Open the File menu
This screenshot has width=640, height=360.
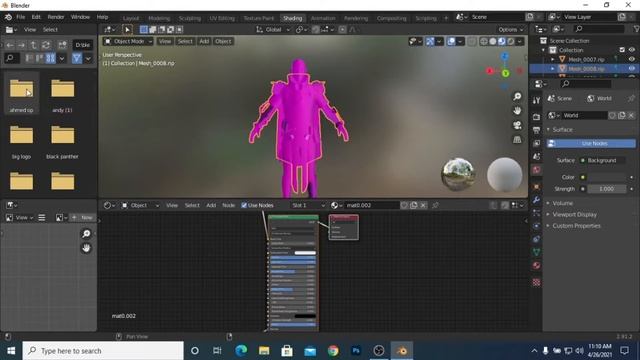point(20,17)
